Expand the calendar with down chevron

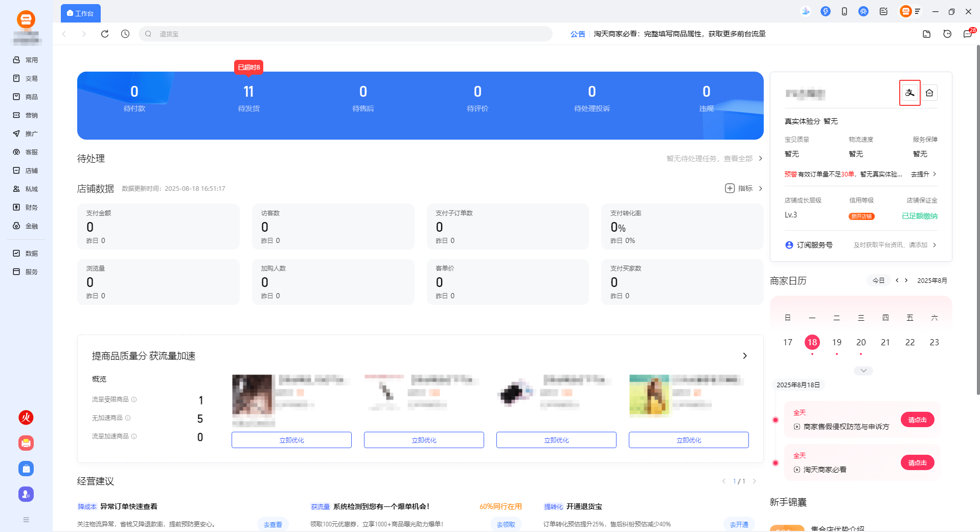click(x=863, y=370)
